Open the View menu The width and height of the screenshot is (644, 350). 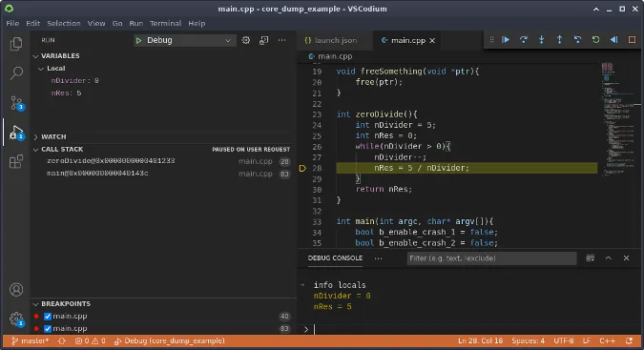point(96,24)
